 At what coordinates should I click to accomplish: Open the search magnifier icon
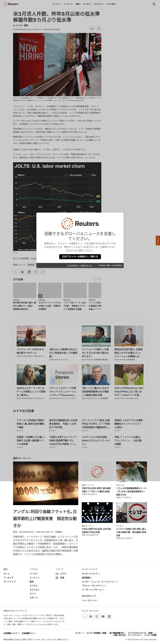154,4
